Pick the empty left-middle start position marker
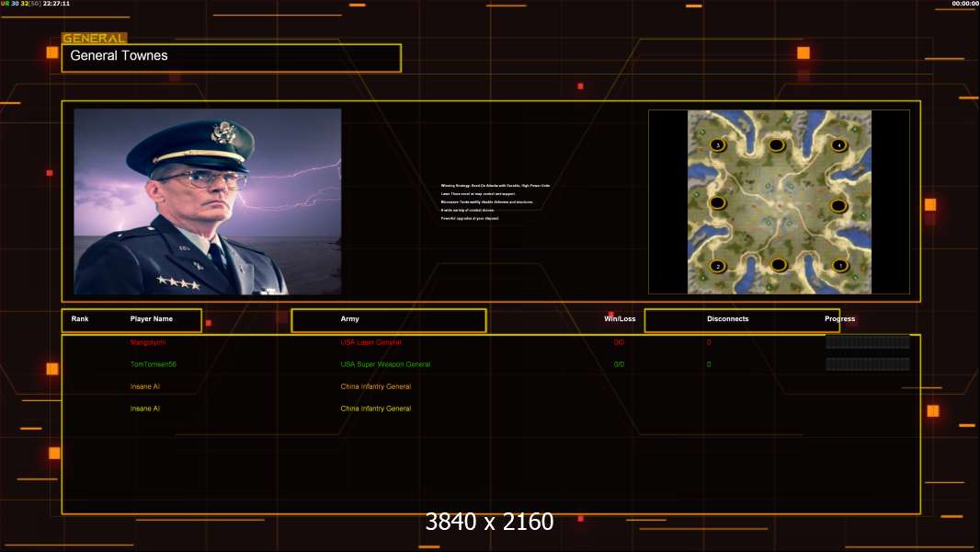 pos(717,202)
